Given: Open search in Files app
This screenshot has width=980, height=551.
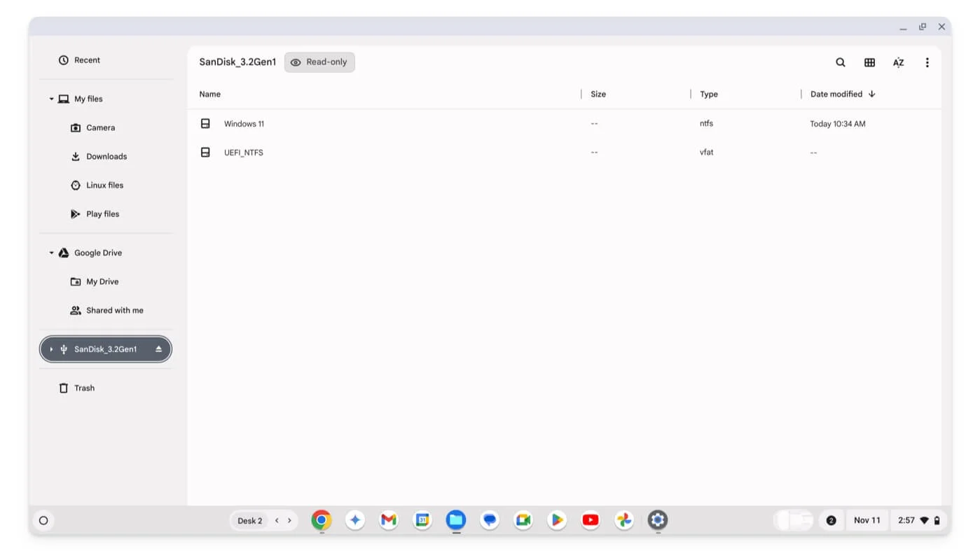Looking at the screenshot, I should click(x=840, y=62).
